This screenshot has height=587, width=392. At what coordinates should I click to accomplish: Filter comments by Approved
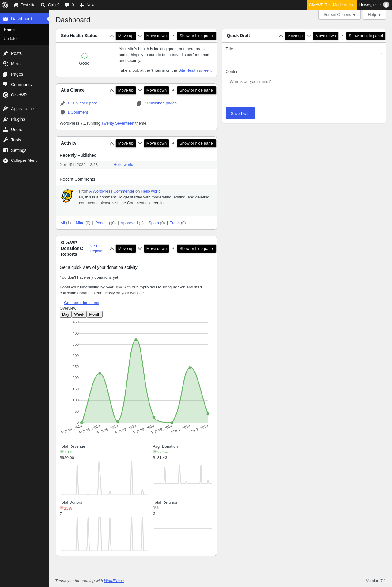(129, 223)
